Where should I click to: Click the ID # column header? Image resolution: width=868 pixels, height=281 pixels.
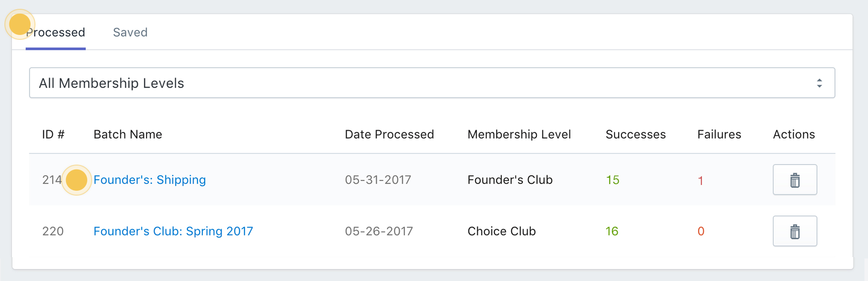click(53, 135)
